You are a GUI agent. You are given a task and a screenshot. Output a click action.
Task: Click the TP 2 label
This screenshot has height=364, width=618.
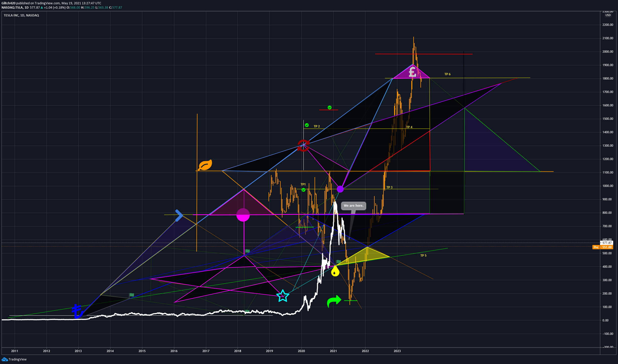(317, 126)
